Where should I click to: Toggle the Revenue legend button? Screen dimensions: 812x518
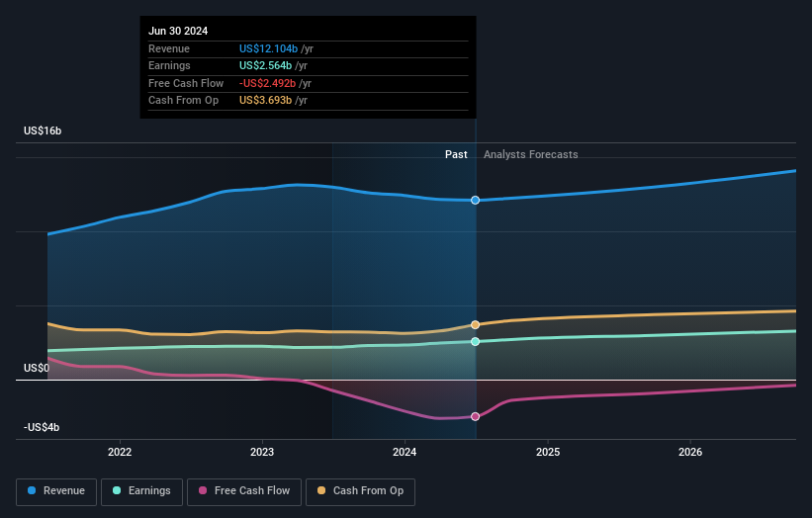56,491
